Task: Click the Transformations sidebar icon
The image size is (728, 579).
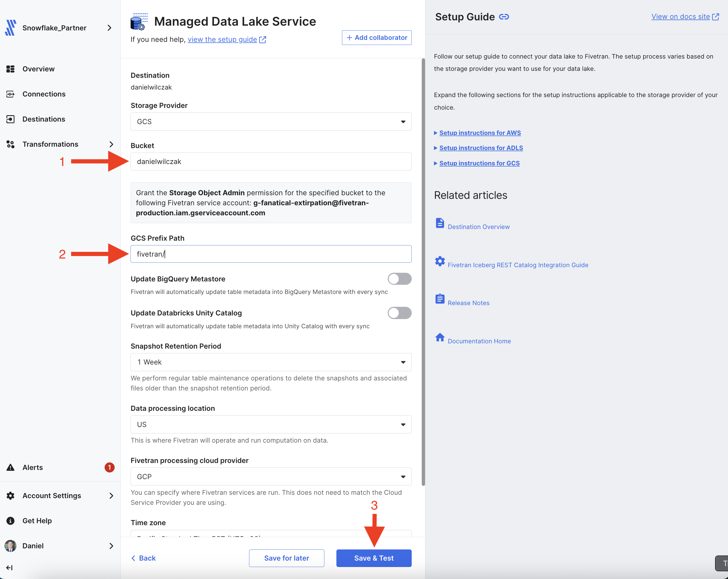Action: pyautogui.click(x=11, y=144)
